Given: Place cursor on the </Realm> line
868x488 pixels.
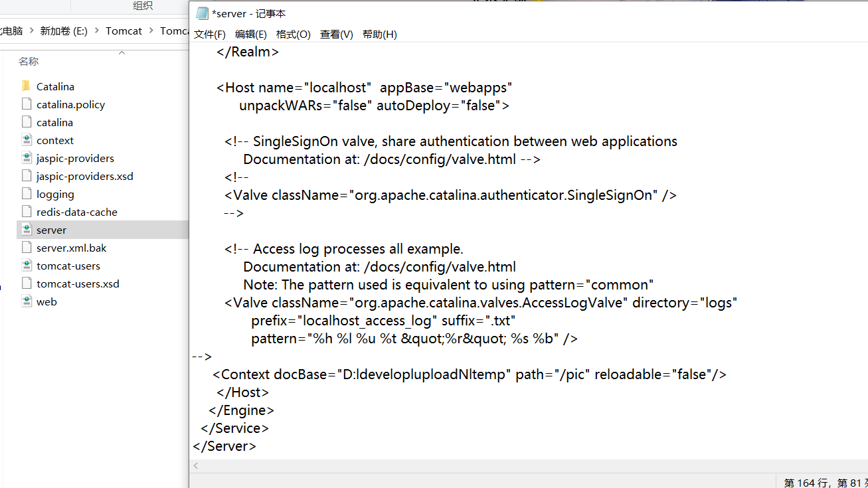Looking at the screenshot, I should click(248, 52).
